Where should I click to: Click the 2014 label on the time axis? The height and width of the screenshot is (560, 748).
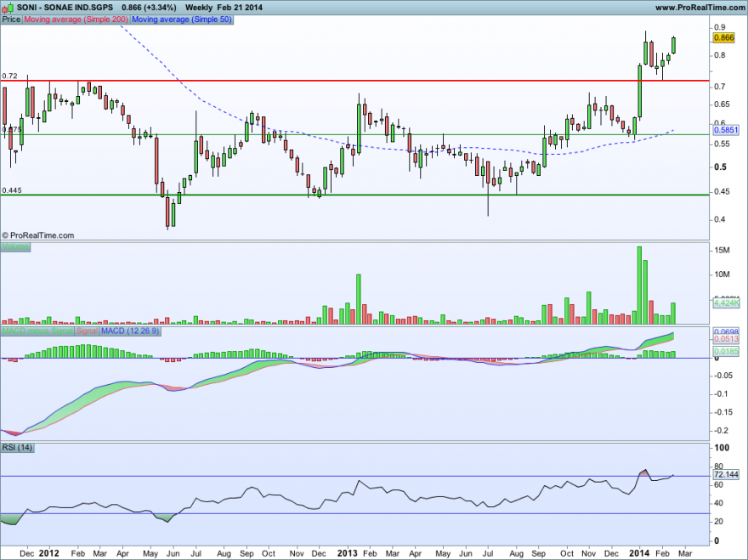(637, 552)
